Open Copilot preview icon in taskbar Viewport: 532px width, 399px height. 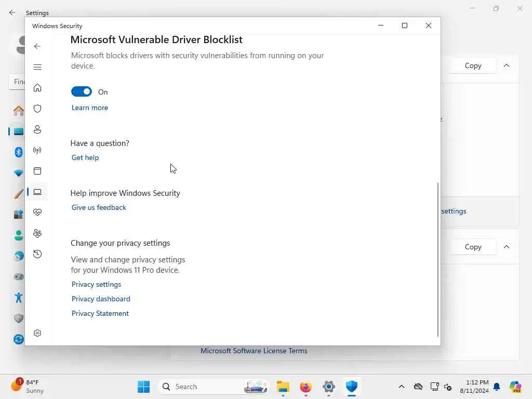515,387
